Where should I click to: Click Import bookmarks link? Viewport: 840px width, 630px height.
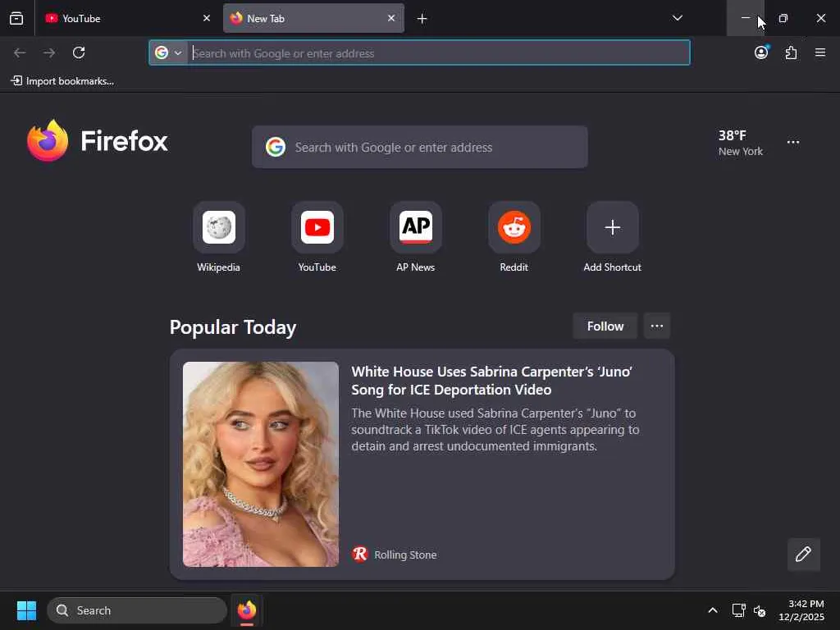[x=62, y=81]
